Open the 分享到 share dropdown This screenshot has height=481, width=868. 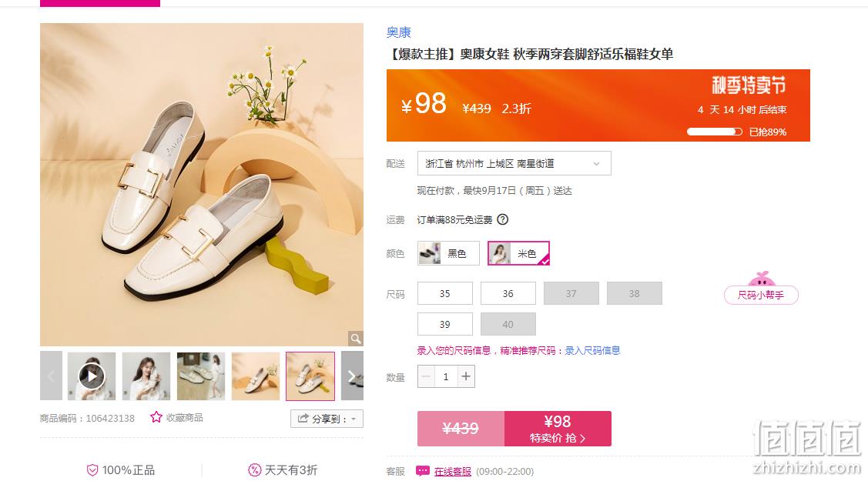(x=327, y=419)
